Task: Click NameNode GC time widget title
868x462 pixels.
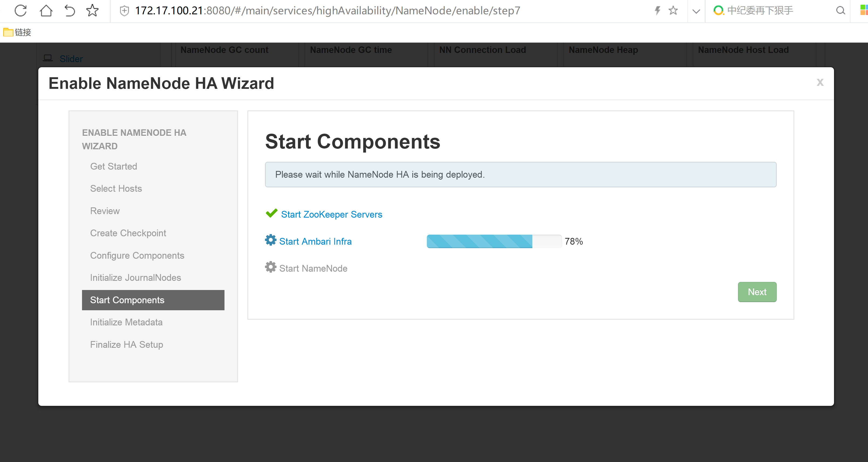Action: [351, 50]
